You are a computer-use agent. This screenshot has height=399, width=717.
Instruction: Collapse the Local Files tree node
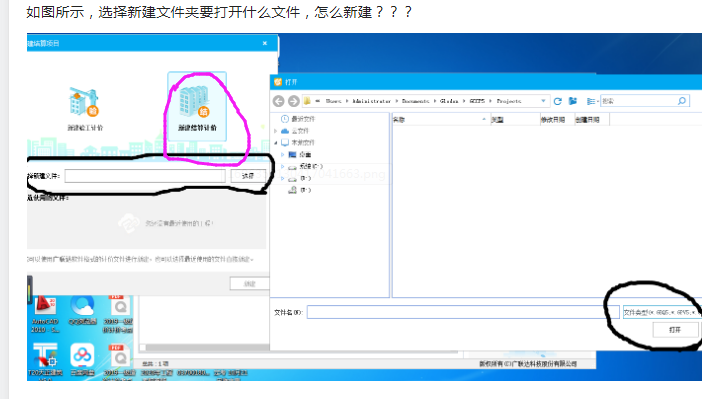pyautogui.click(x=276, y=143)
